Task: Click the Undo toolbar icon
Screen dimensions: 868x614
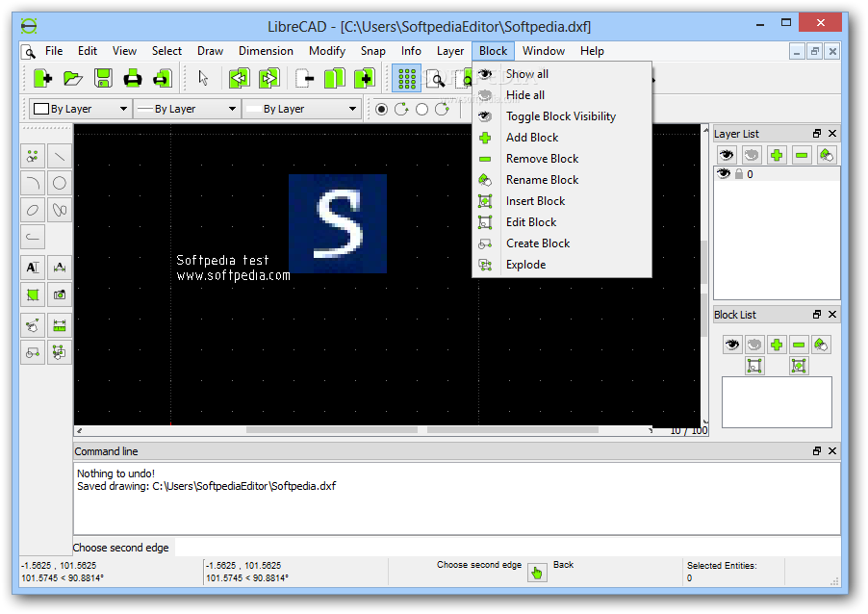Action: tap(240, 79)
